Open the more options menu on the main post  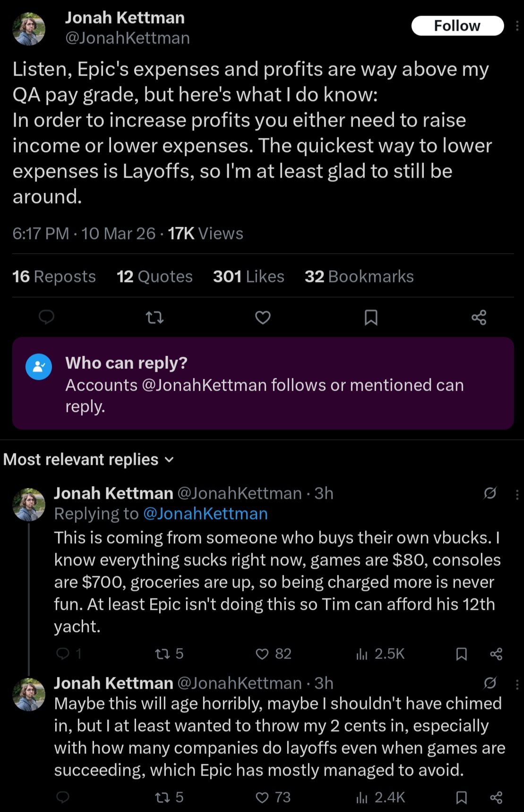(517, 26)
